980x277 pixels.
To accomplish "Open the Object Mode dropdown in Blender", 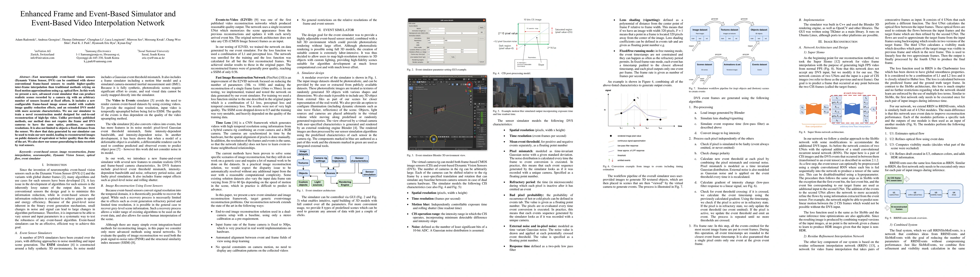I will [414, 85].
